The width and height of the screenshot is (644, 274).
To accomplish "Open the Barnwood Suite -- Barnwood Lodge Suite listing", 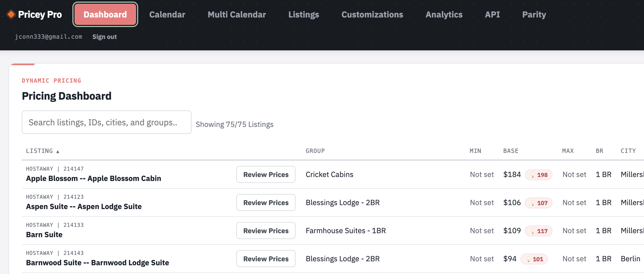I will click(x=98, y=263).
